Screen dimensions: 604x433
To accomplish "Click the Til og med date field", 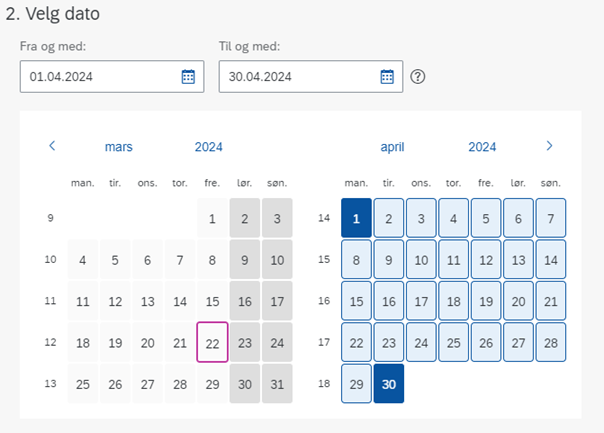I will [x=311, y=76].
